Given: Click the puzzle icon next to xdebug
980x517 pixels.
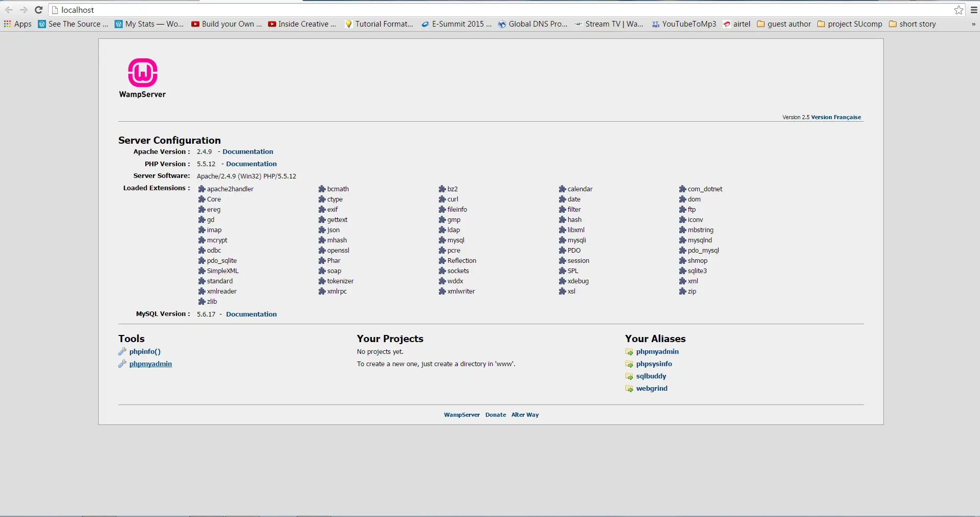Looking at the screenshot, I should [562, 281].
